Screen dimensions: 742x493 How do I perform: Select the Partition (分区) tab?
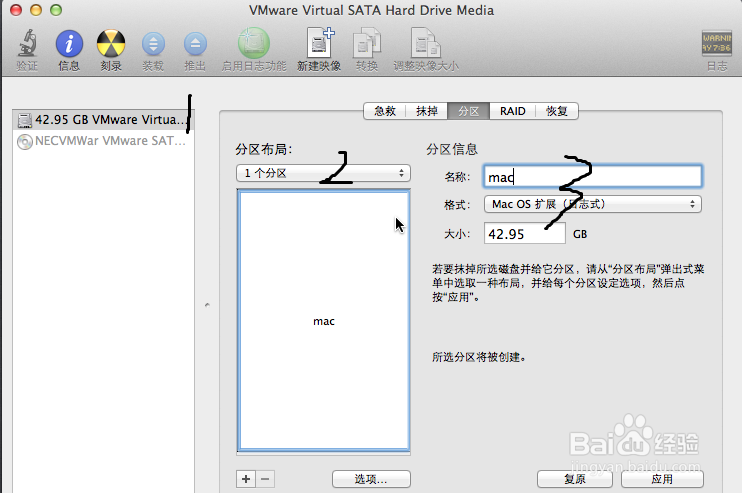(468, 111)
